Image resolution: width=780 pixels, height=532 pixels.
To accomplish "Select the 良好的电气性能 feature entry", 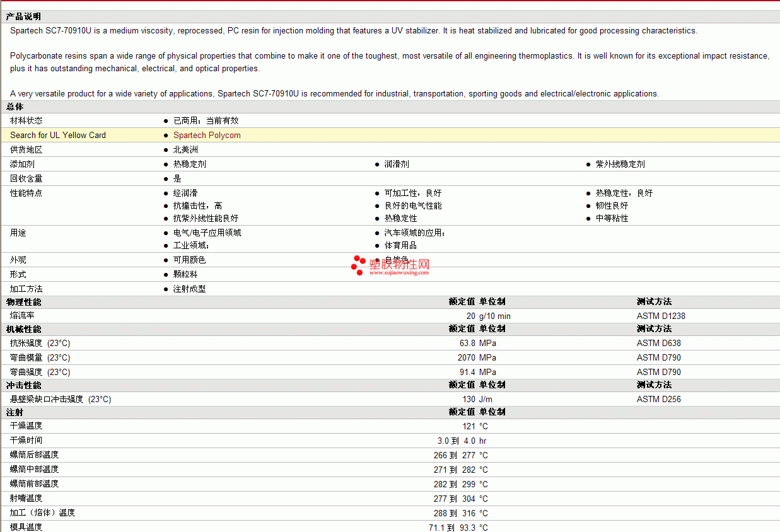I will pyautogui.click(x=413, y=205).
